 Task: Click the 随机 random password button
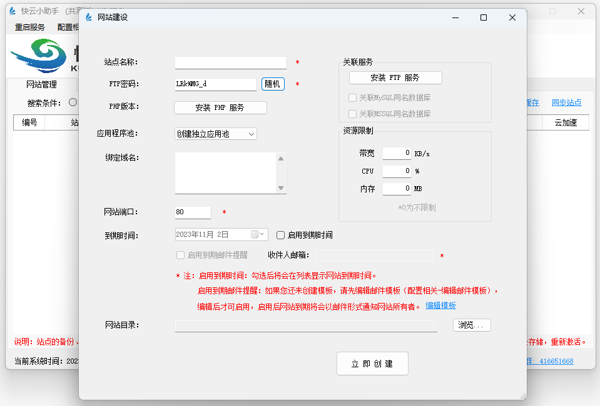coord(272,84)
